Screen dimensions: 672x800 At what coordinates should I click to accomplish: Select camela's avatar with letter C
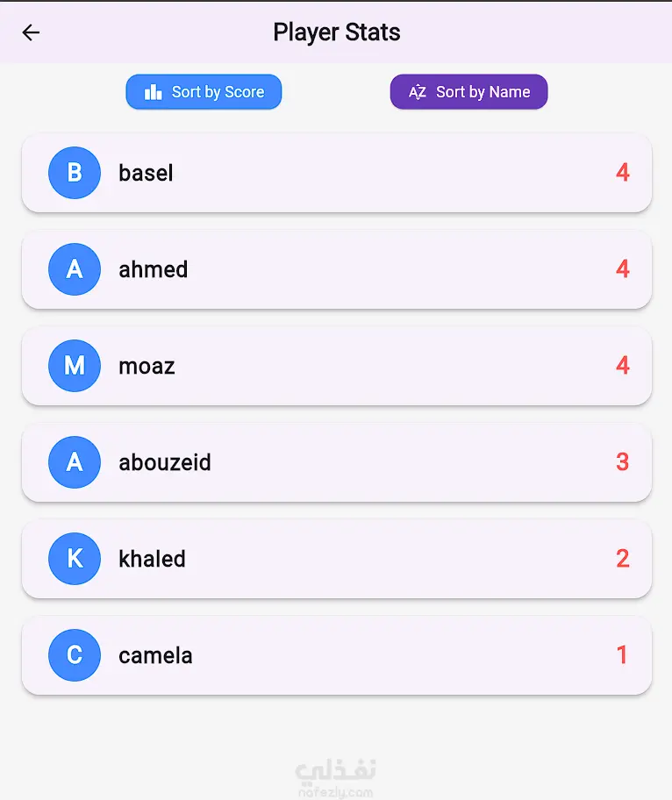tap(75, 655)
